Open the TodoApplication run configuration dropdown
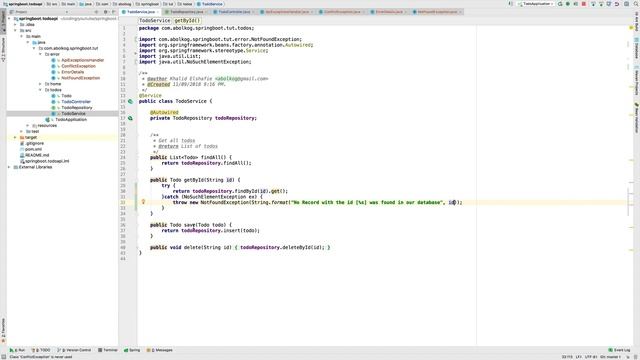 click(x=536, y=4)
